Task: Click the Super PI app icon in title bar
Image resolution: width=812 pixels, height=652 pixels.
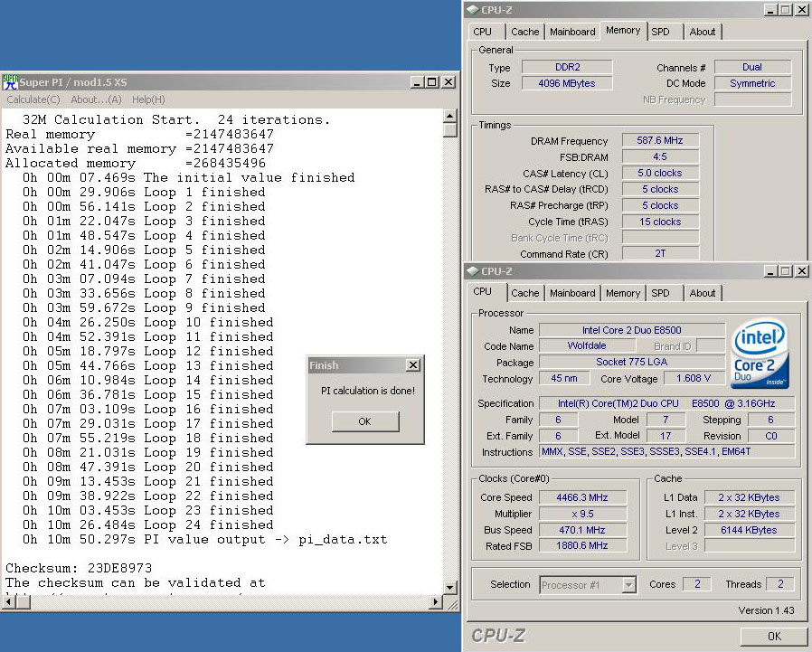Action: 10,82
